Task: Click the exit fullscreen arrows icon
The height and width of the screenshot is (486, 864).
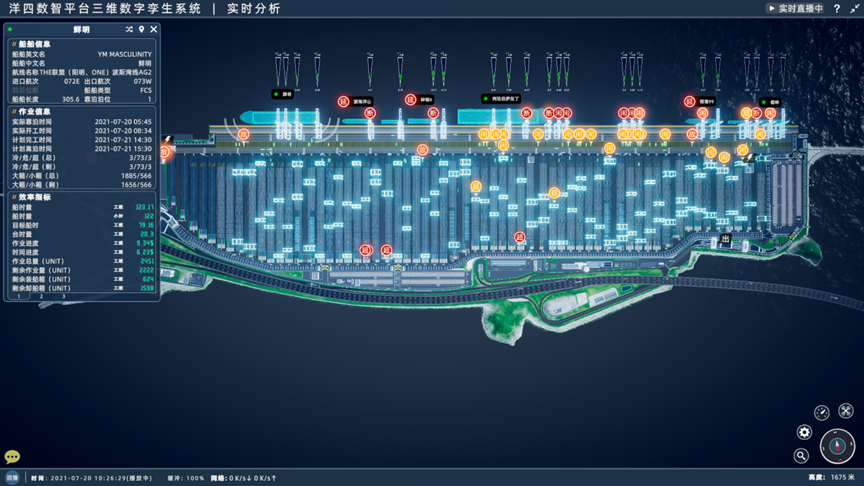Action: point(854,9)
